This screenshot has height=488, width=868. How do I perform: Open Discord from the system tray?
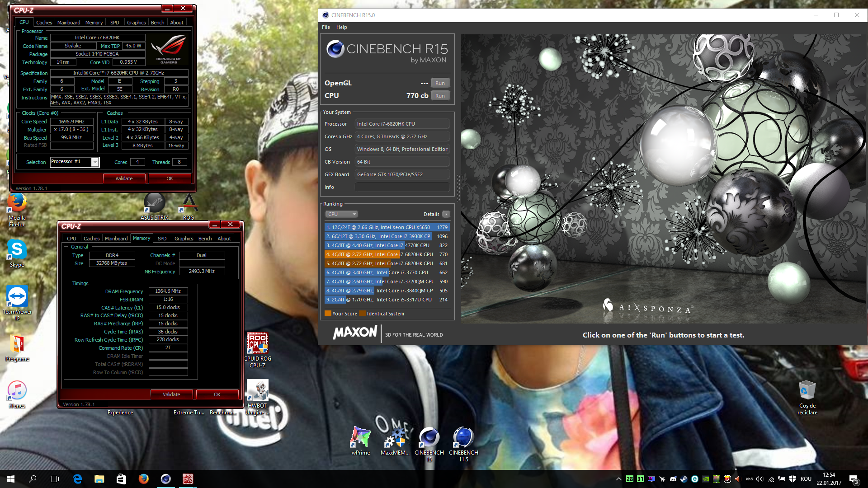click(x=673, y=479)
